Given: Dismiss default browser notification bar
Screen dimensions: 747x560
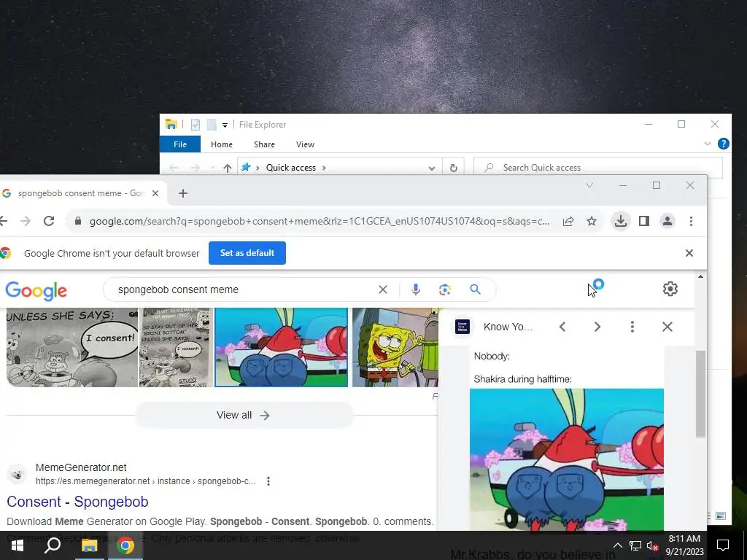Looking at the screenshot, I should pos(689,253).
